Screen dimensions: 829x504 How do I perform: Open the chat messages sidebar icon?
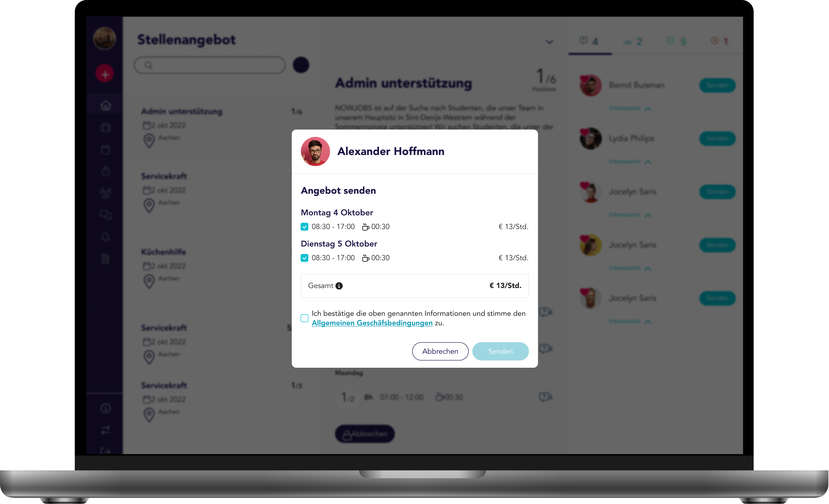106,215
